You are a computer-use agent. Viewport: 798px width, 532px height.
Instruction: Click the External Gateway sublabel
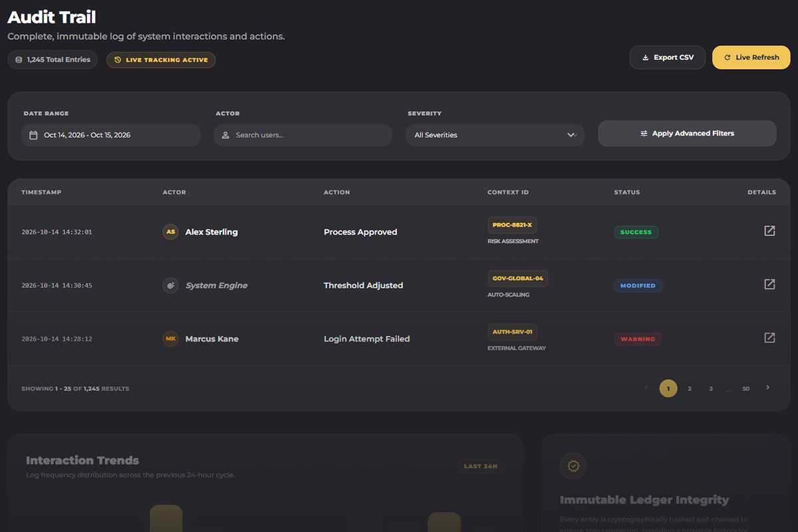pos(517,348)
